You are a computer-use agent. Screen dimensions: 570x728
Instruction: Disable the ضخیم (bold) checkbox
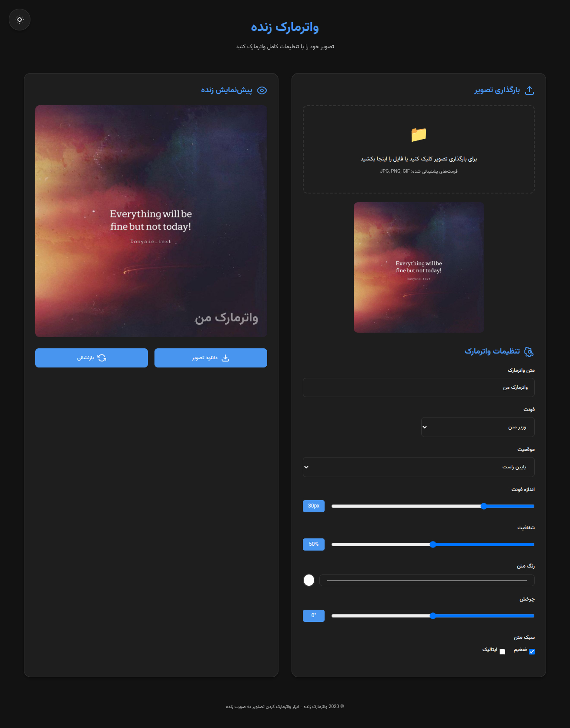[x=532, y=651]
